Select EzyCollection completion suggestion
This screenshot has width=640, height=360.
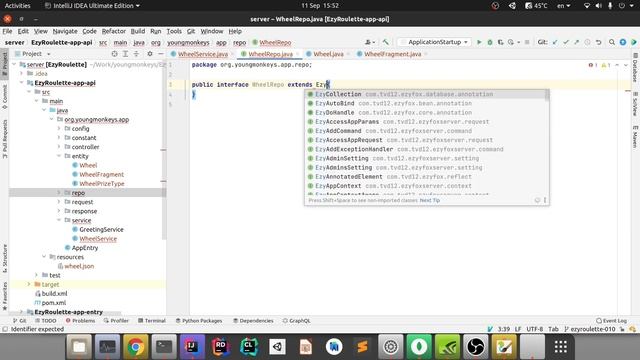[424, 94]
